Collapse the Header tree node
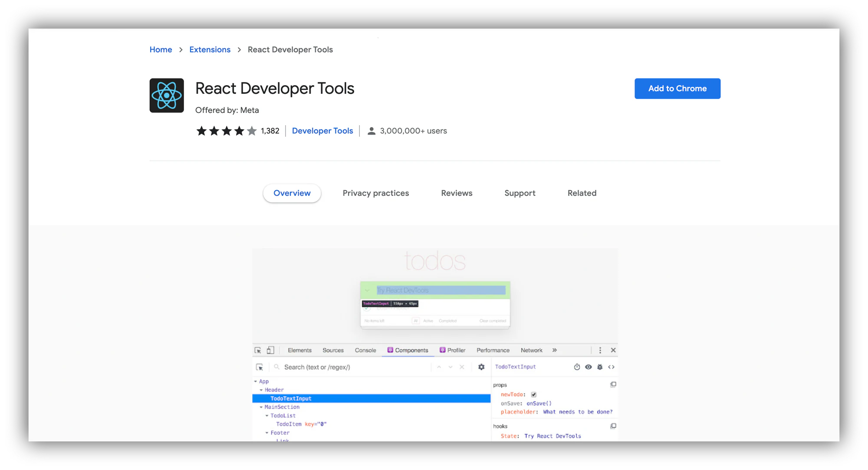868x470 pixels. (261, 390)
